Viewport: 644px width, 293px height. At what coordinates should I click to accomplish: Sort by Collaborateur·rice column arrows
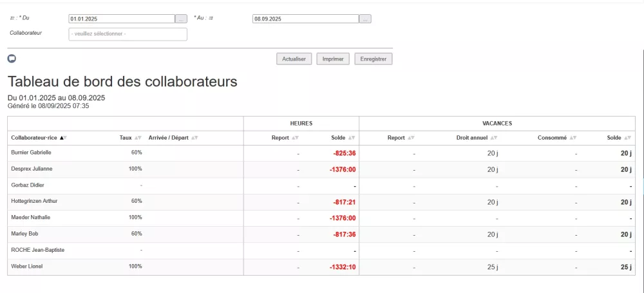pos(63,138)
